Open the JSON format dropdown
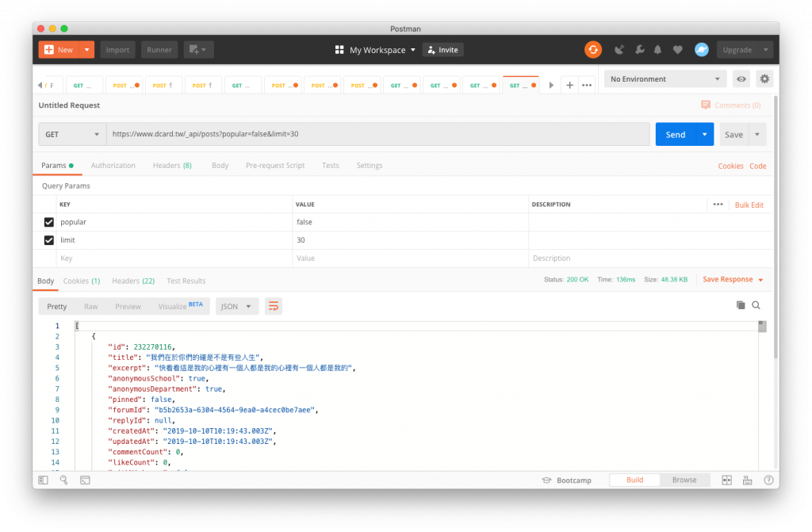The height and width of the screenshot is (532, 812). [x=236, y=306]
